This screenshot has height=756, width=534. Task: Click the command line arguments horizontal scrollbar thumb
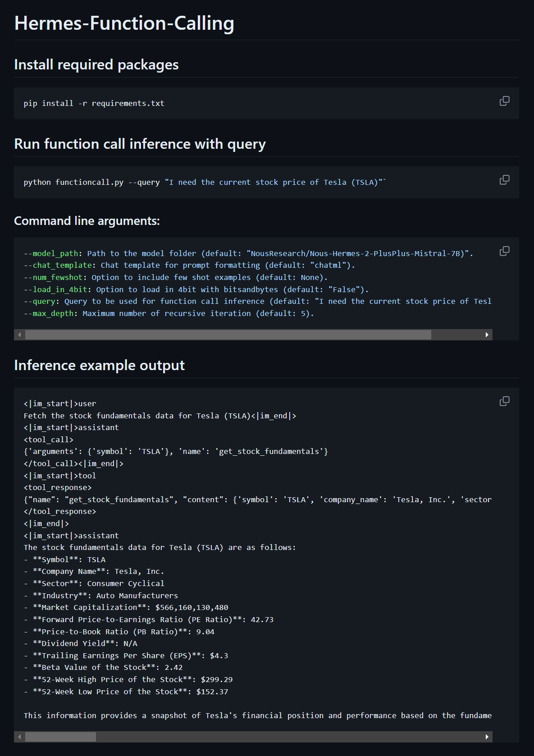[228, 334]
